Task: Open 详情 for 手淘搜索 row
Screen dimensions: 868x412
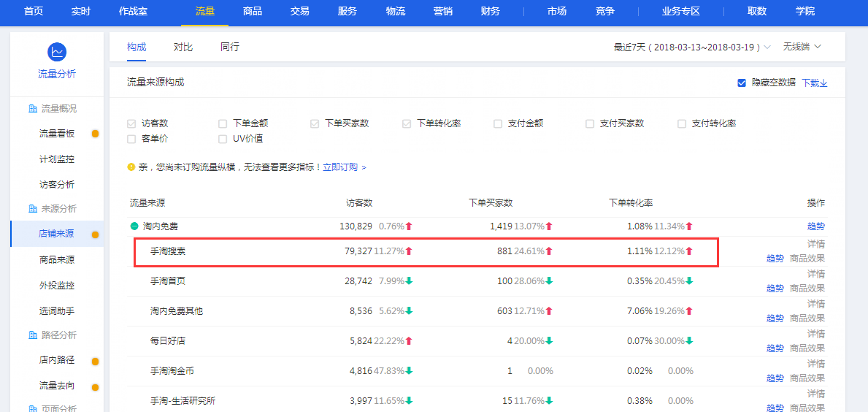Action: coord(816,244)
